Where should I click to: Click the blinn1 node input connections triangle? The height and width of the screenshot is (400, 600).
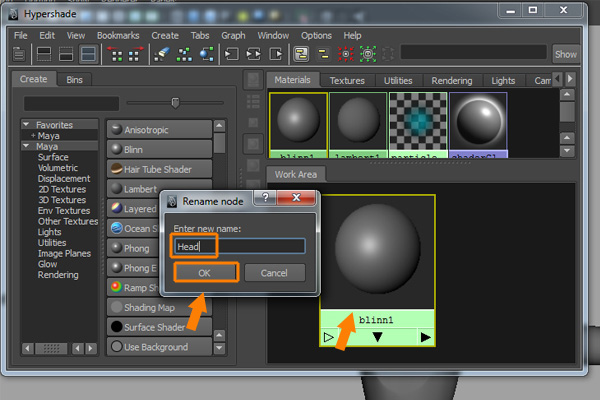(328, 337)
